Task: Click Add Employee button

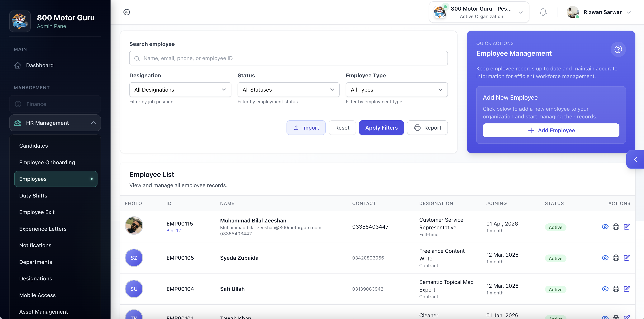Action: (x=551, y=131)
